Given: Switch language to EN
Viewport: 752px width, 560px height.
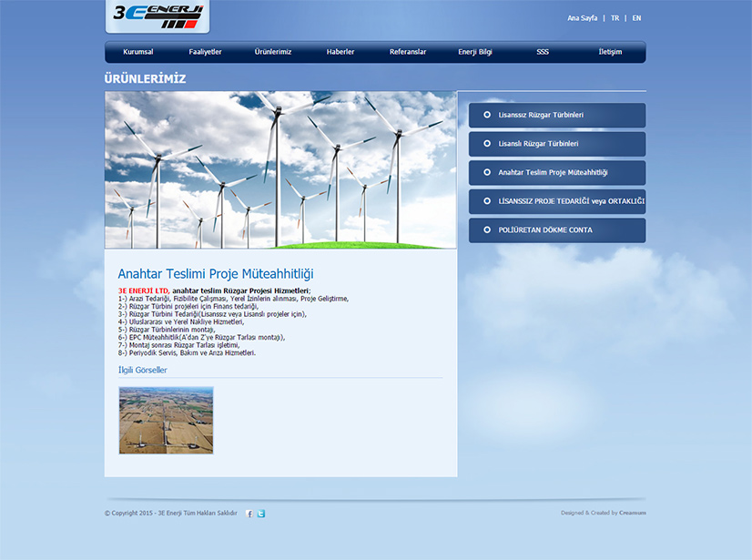Looking at the screenshot, I should click(636, 18).
